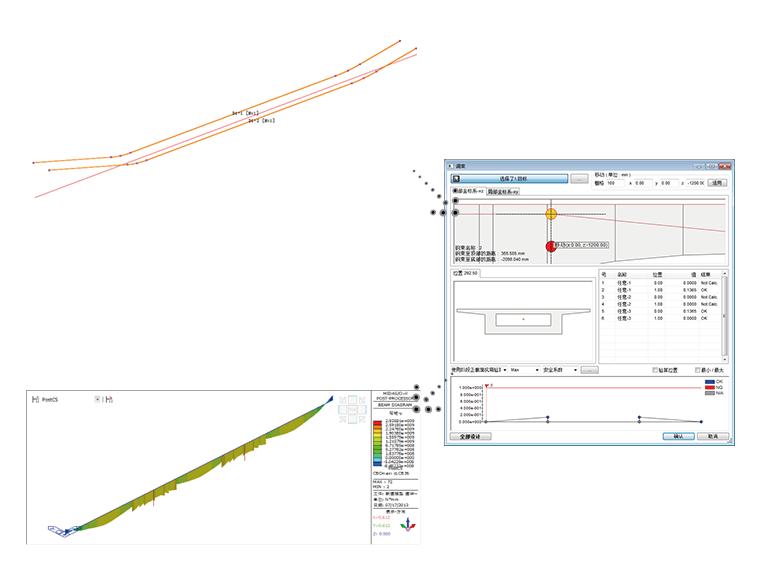Image resolution: width=760 pixels, height=577 pixels.
Task: Open the Max dropdown
Action: click(x=525, y=370)
